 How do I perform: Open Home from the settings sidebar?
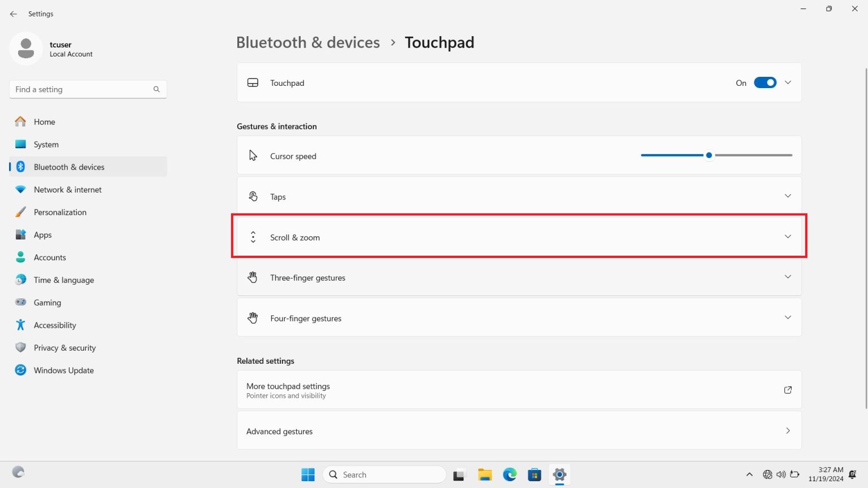[44, 121]
